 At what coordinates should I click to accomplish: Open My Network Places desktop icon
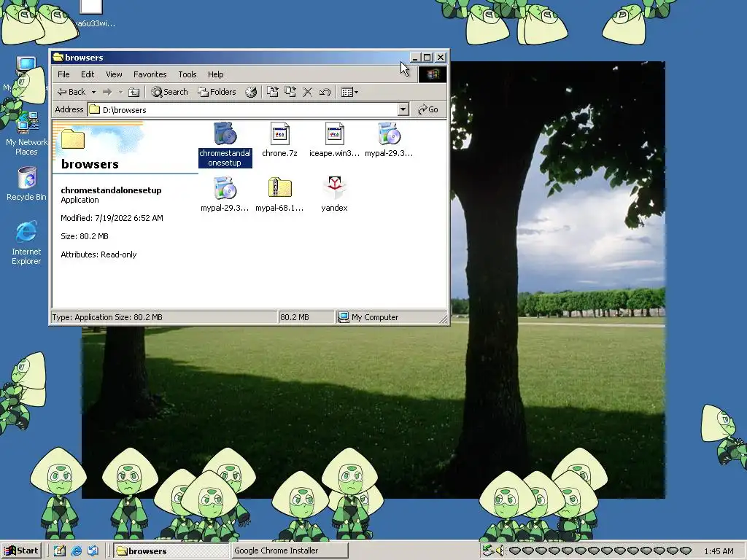[27, 133]
